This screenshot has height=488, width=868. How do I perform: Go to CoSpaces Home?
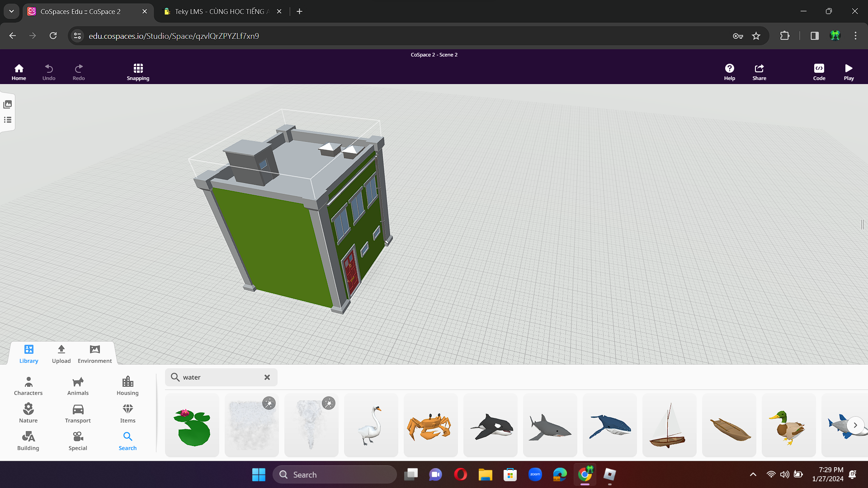(x=19, y=72)
